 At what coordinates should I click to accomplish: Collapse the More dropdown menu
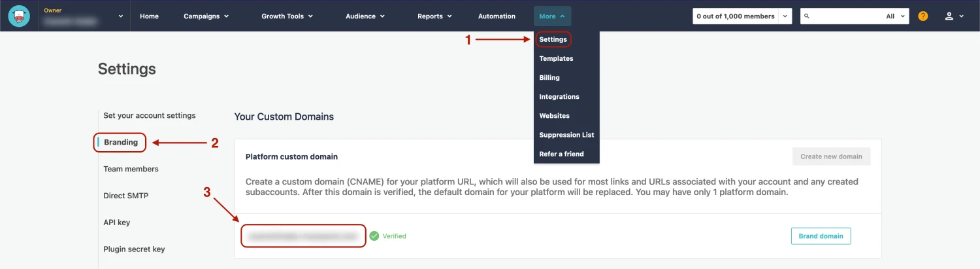click(553, 16)
